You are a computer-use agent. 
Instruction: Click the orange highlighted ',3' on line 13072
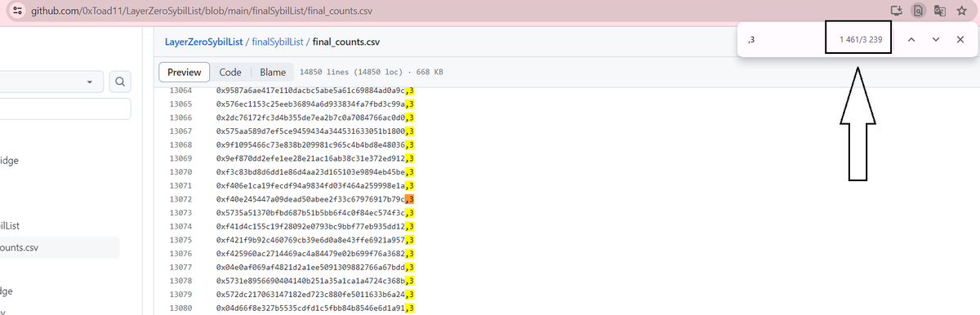pos(411,199)
